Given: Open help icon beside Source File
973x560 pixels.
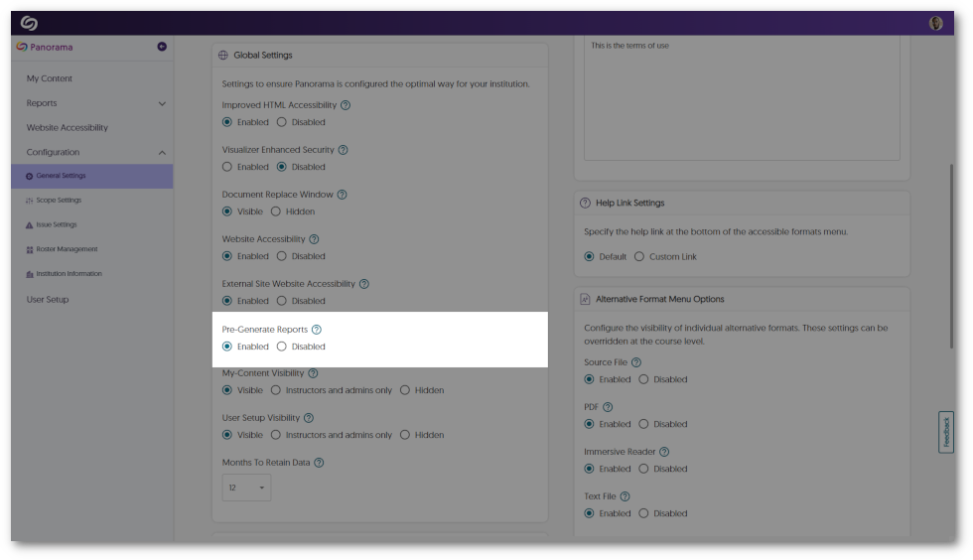Looking at the screenshot, I should tap(636, 362).
